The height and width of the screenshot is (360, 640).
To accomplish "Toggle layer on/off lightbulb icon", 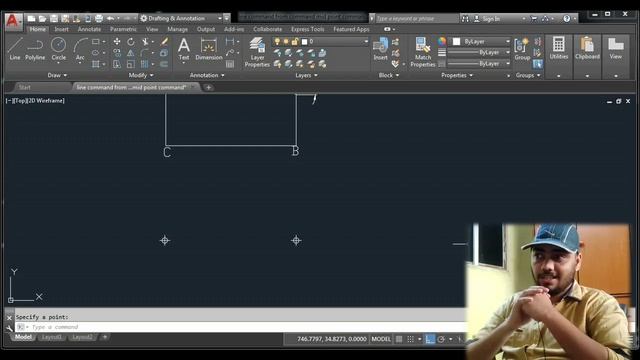I will (277, 42).
